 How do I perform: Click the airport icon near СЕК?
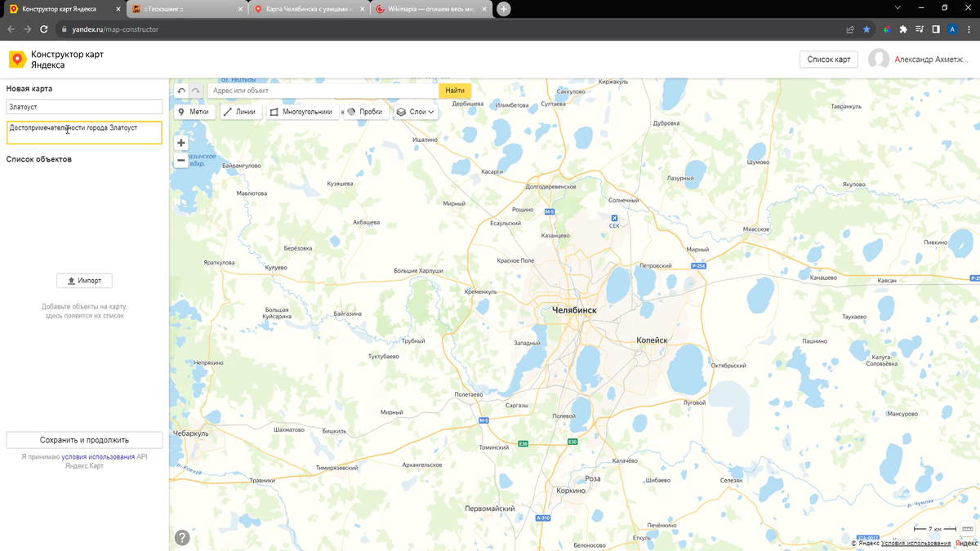(614, 217)
